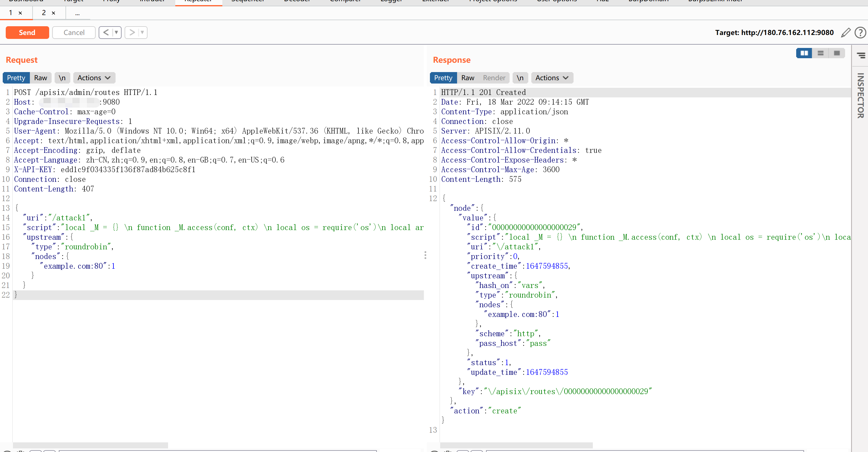Click the Cancel button

74,32
